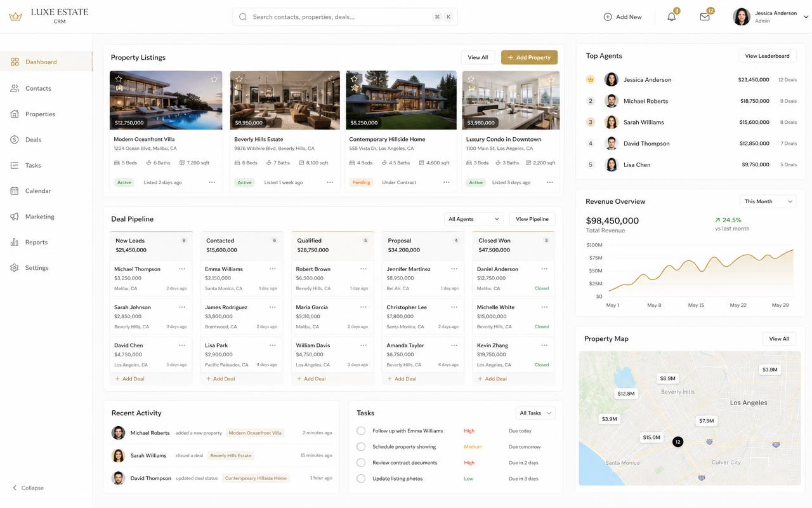Open the options dots for the Michael Thompson deal
The width and height of the screenshot is (812, 508).
click(182, 269)
